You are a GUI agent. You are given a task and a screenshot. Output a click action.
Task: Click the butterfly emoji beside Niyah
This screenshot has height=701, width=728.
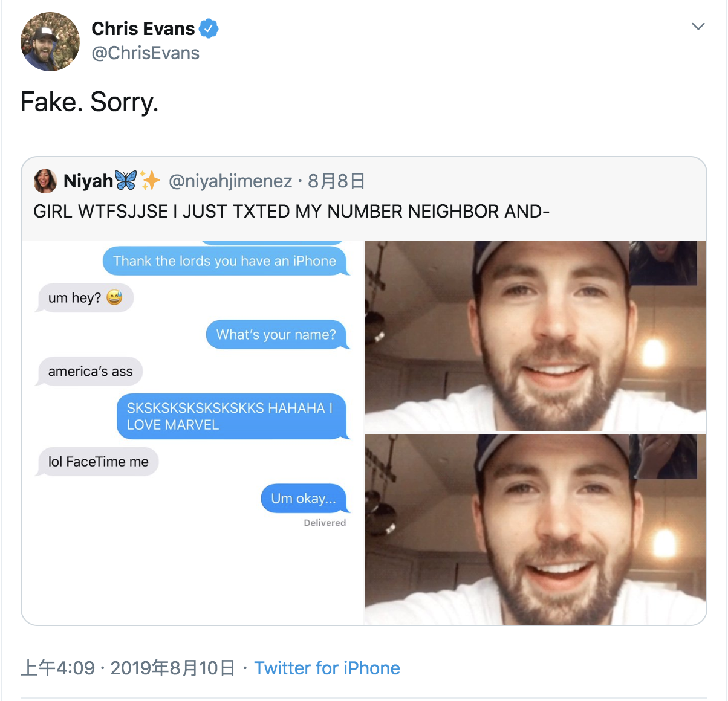(x=126, y=180)
